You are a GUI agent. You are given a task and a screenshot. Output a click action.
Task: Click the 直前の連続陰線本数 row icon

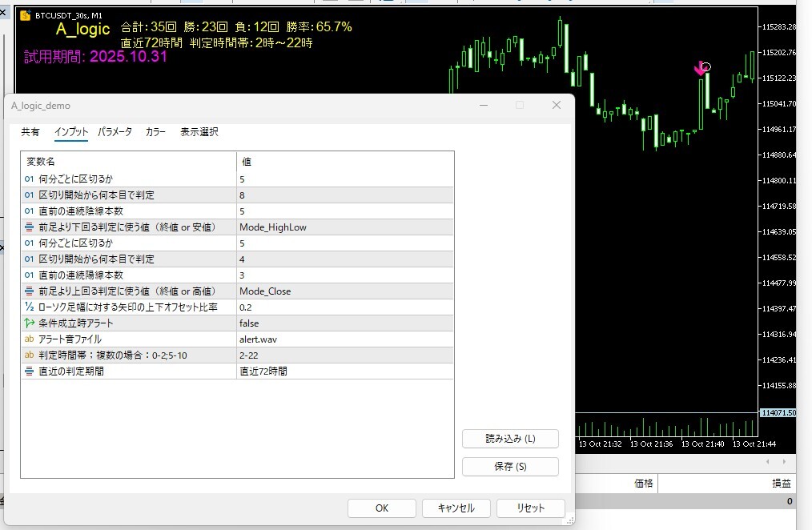(x=29, y=211)
